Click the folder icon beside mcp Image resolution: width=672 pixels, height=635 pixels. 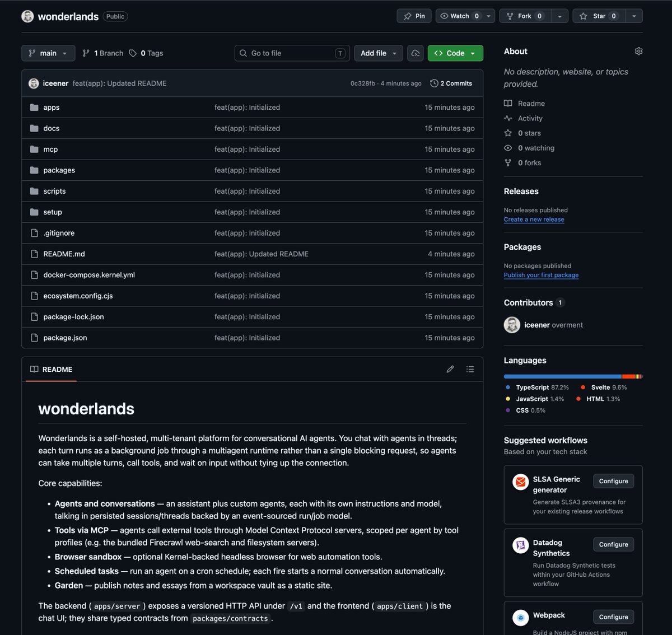(34, 150)
